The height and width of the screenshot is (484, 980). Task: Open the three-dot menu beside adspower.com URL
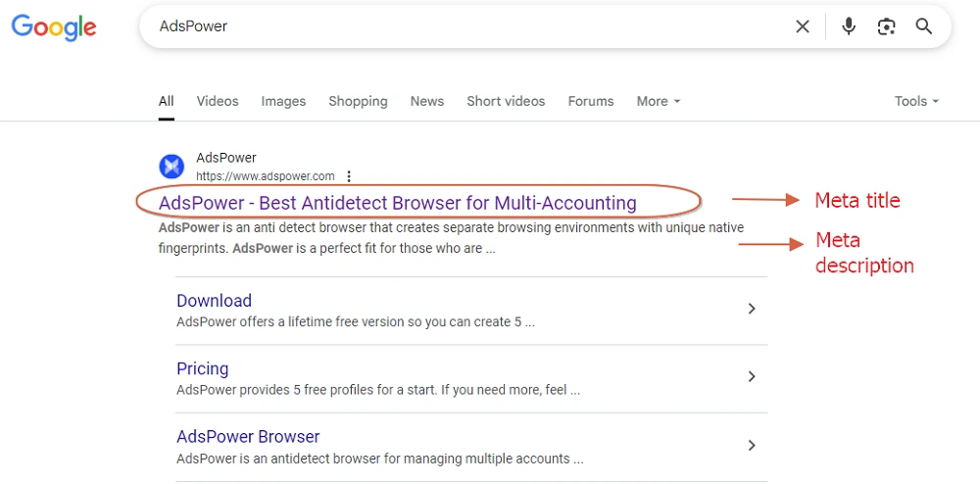pos(349,176)
